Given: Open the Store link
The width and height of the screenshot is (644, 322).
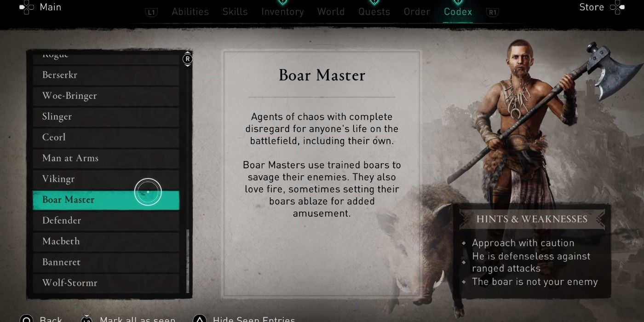Looking at the screenshot, I should tap(592, 7).
